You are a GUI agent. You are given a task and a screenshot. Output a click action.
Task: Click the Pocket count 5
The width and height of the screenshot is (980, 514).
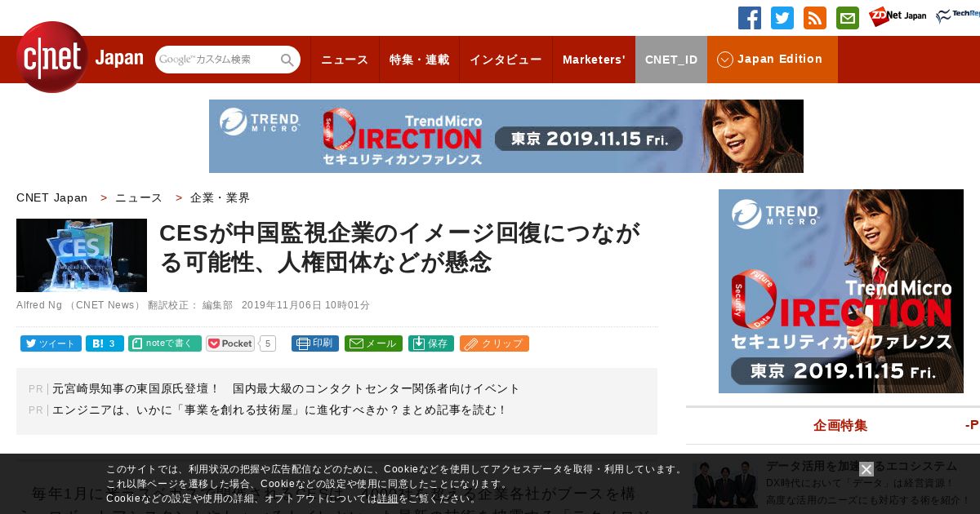pyautogui.click(x=267, y=343)
